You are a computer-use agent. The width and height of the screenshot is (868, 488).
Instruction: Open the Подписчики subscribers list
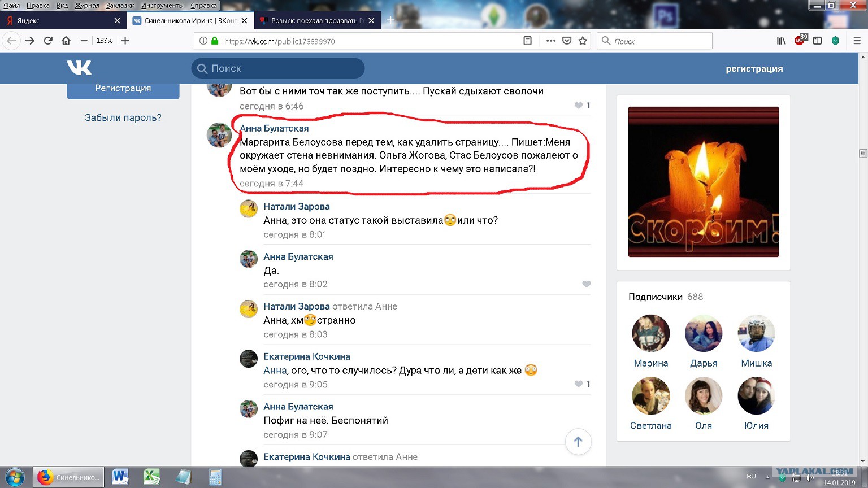coord(656,297)
